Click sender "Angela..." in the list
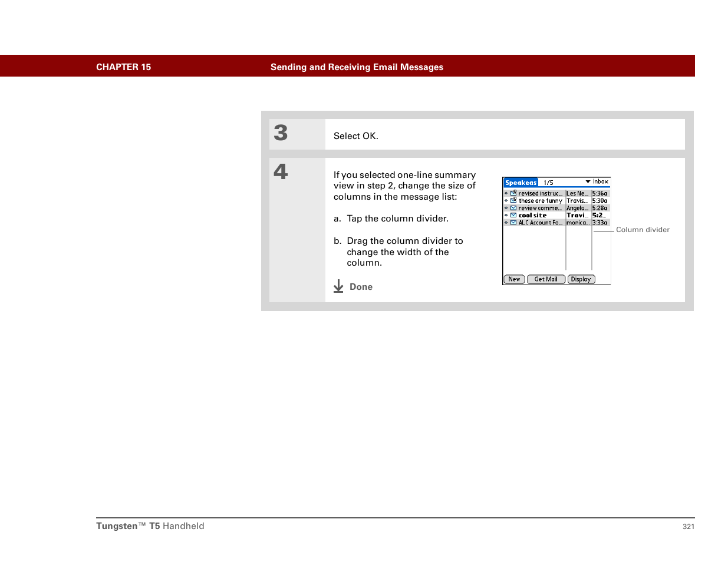This screenshot has width=728, height=562. (x=578, y=208)
